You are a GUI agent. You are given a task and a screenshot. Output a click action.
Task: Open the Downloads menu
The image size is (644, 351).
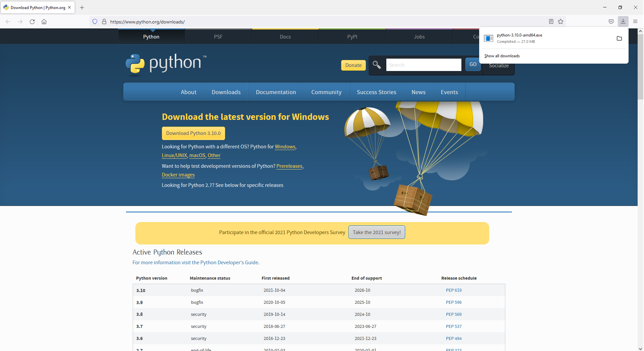[226, 92]
